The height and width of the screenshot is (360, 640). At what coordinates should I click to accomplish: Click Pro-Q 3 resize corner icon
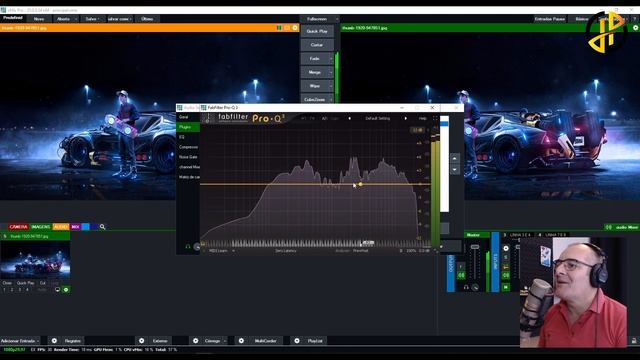click(x=436, y=251)
